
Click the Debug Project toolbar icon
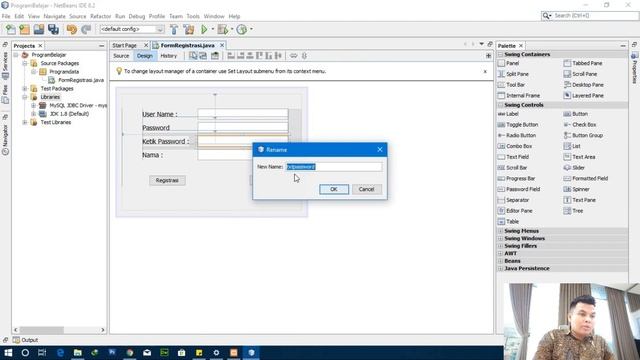point(223,29)
